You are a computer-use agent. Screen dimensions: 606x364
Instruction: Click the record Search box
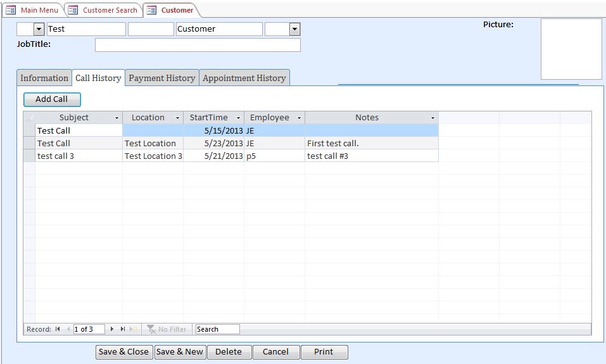click(217, 329)
